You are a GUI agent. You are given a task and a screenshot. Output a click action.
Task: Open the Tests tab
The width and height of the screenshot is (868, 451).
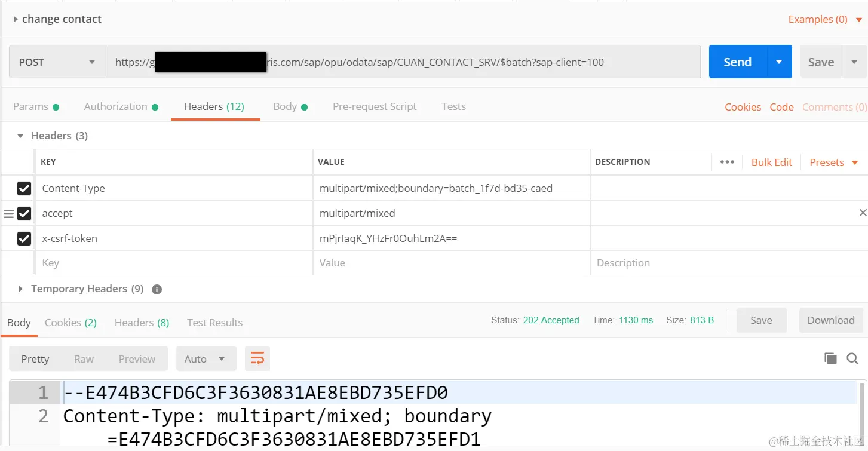point(453,107)
